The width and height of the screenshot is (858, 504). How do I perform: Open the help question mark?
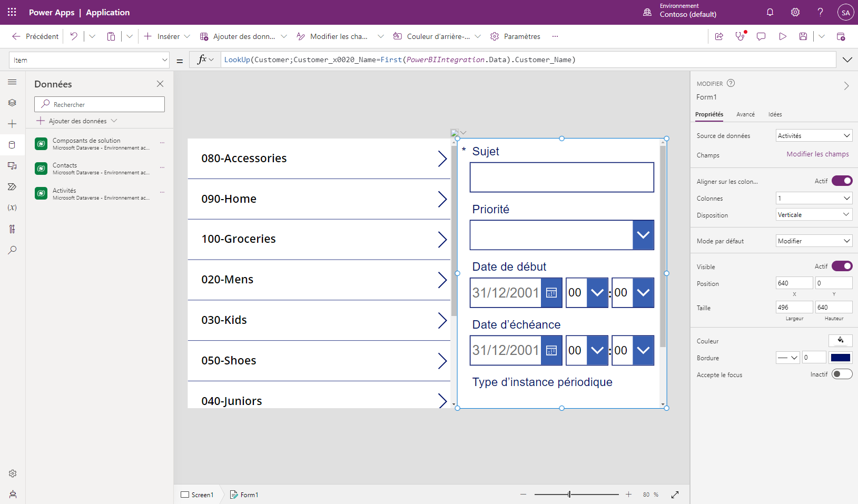tap(820, 12)
